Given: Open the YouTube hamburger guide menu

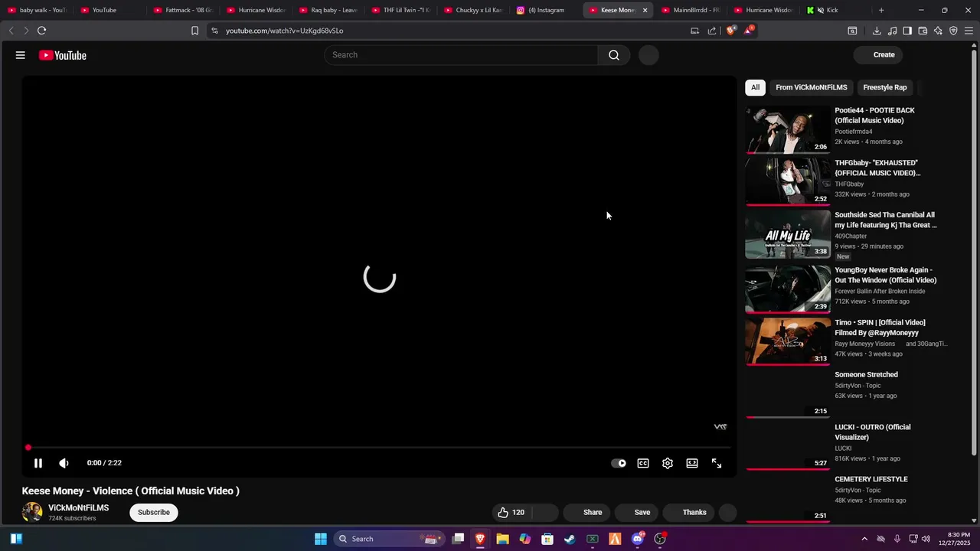Looking at the screenshot, I should (21, 55).
